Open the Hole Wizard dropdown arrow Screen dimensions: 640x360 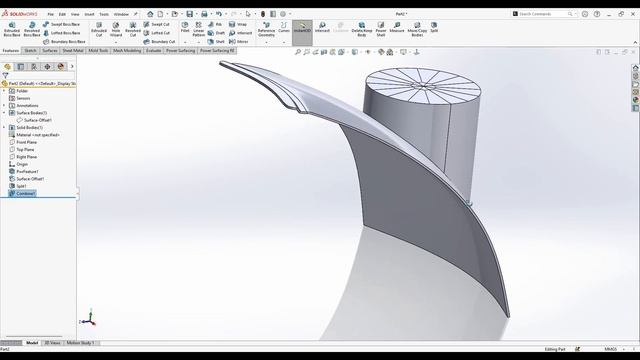[x=116, y=42]
